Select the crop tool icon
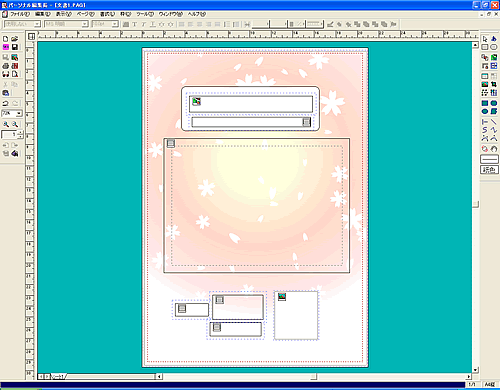500x390 pixels. click(494, 84)
